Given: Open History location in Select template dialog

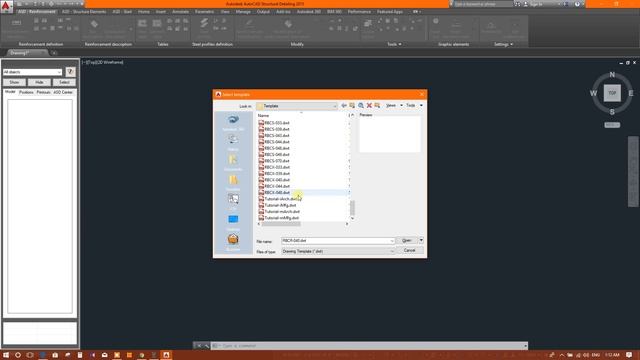Looking at the screenshot, I should point(233,142).
